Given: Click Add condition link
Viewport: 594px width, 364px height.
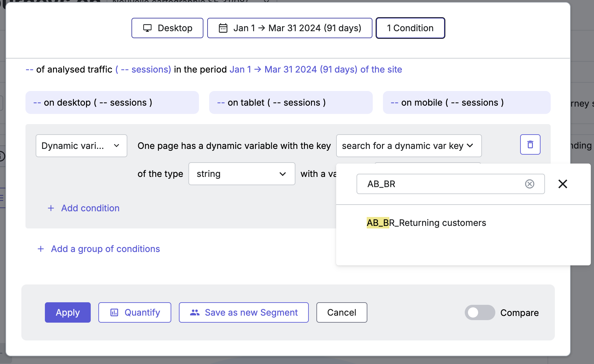Looking at the screenshot, I should pyautogui.click(x=83, y=208).
